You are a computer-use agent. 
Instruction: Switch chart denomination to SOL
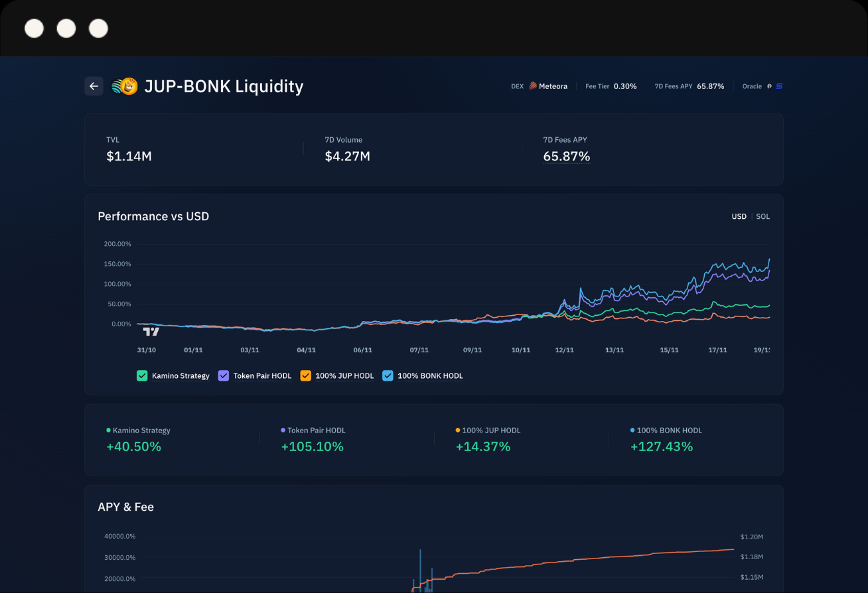(x=763, y=217)
